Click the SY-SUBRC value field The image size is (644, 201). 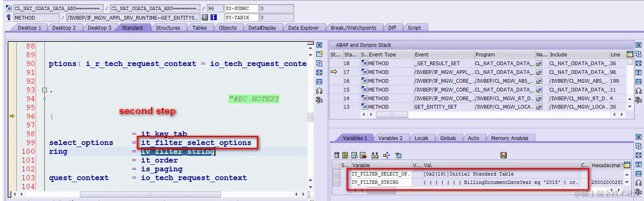pos(276,8)
